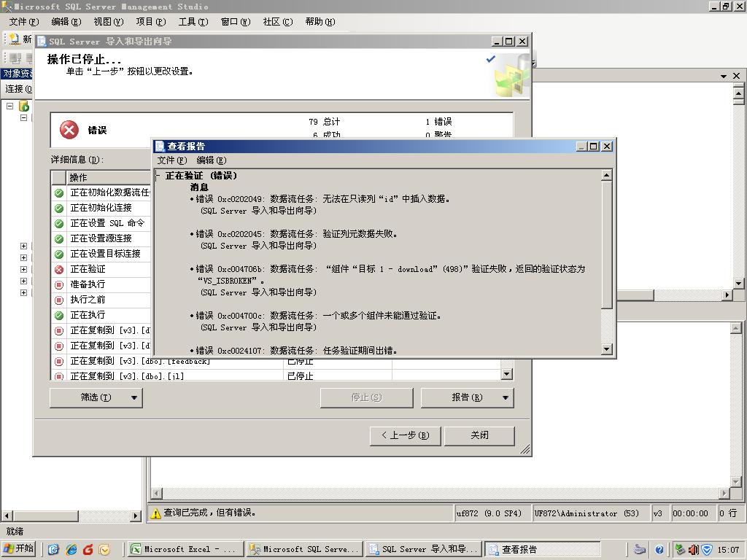Switch to Microsoft SQL Server taskbar button
This screenshot has width=747, height=560.
(x=305, y=549)
